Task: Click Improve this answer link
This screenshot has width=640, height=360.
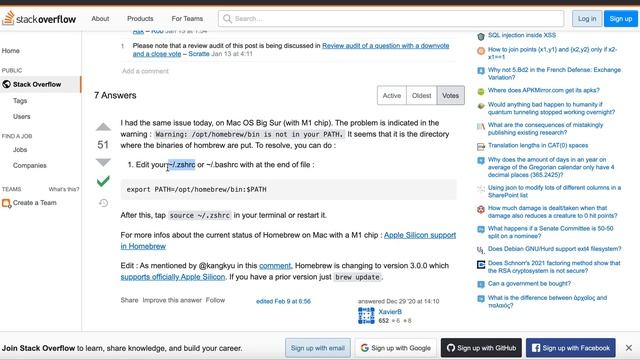Action: [x=172, y=300]
